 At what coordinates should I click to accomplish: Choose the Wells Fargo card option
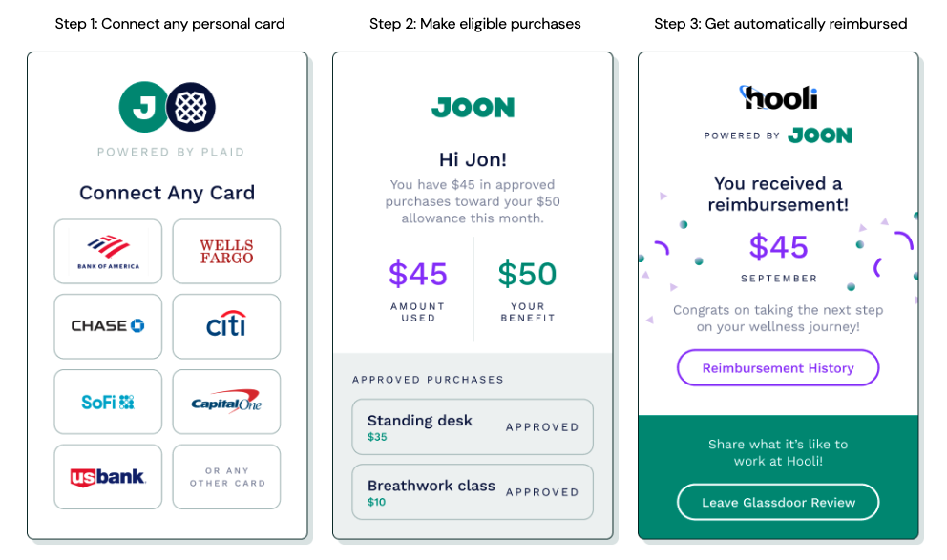(x=226, y=252)
